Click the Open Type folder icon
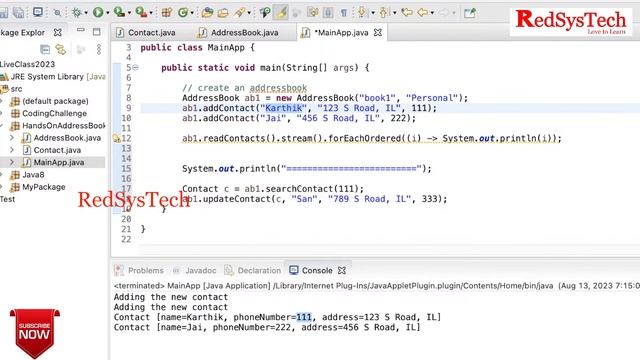This screenshot has height=360, width=640. pos(207,13)
